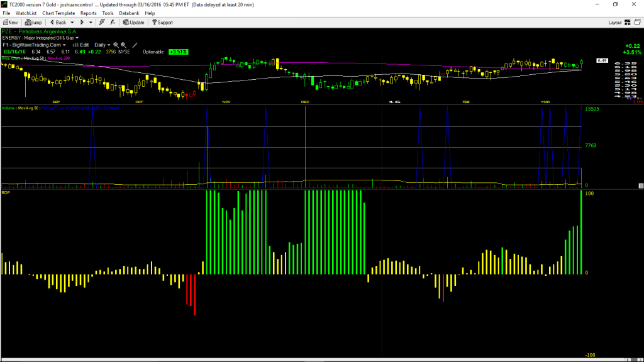Open the Daily timeframe dropdown
Viewport: 644px width, 362px height.
tap(103, 45)
